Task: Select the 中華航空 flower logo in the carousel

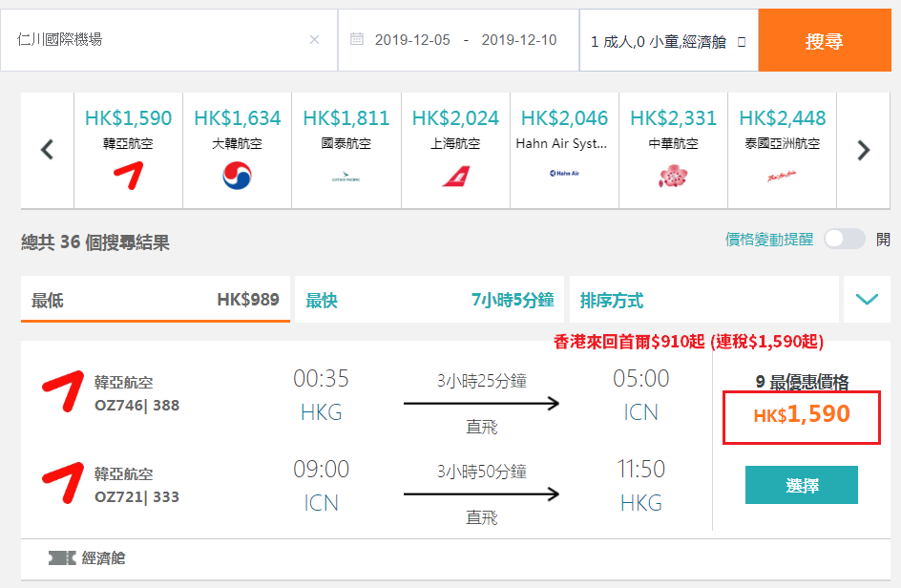Action: [x=673, y=176]
